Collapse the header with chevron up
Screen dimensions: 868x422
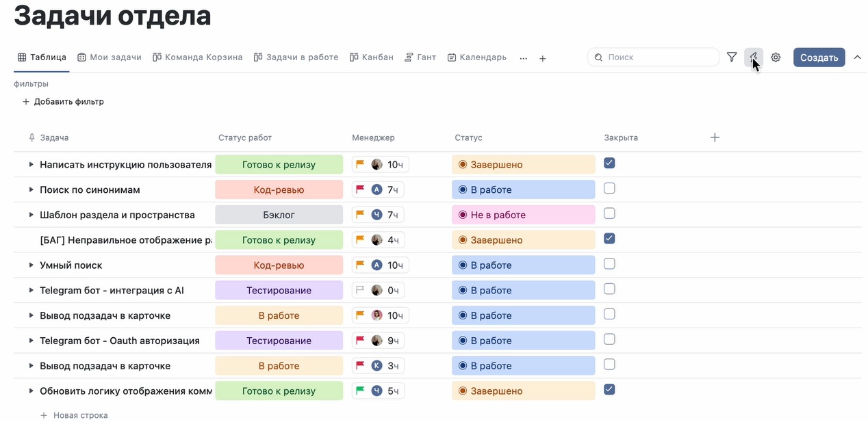(857, 57)
